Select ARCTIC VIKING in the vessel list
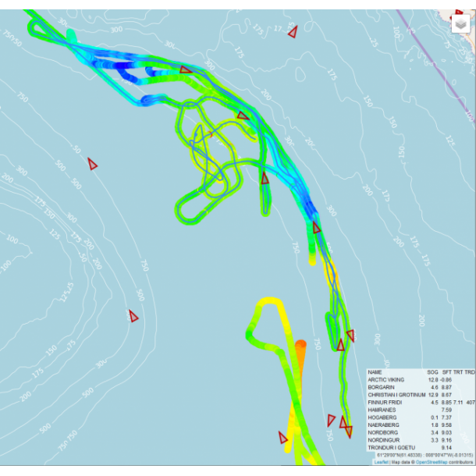476x476 pixels. coord(390,380)
